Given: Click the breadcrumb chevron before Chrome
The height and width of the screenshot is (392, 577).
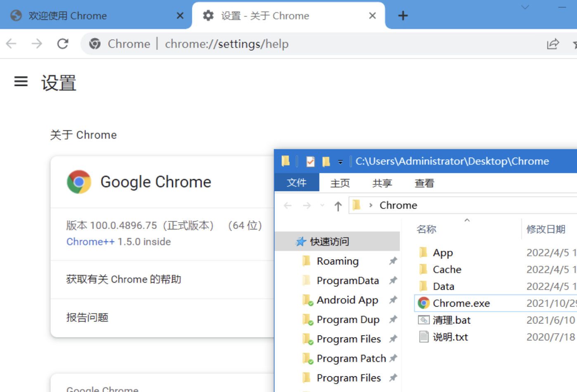Looking at the screenshot, I should (x=371, y=205).
